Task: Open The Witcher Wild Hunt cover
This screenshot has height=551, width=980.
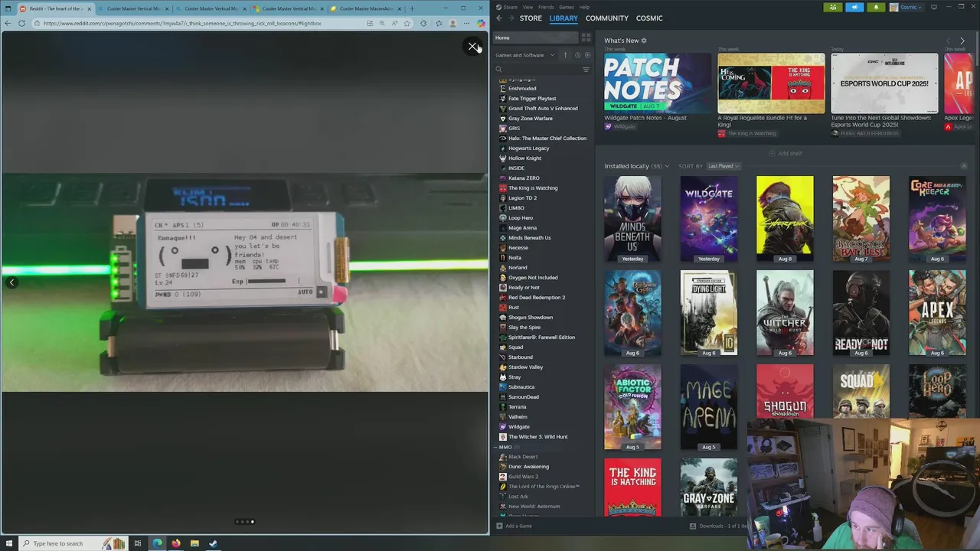Action: [785, 313]
